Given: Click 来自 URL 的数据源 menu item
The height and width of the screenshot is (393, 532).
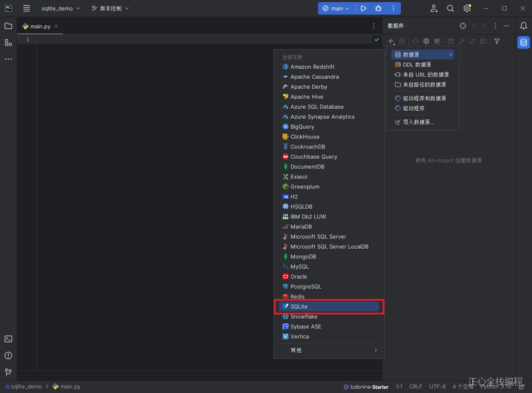Looking at the screenshot, I should pyautogui.click(x=423, y=75).
